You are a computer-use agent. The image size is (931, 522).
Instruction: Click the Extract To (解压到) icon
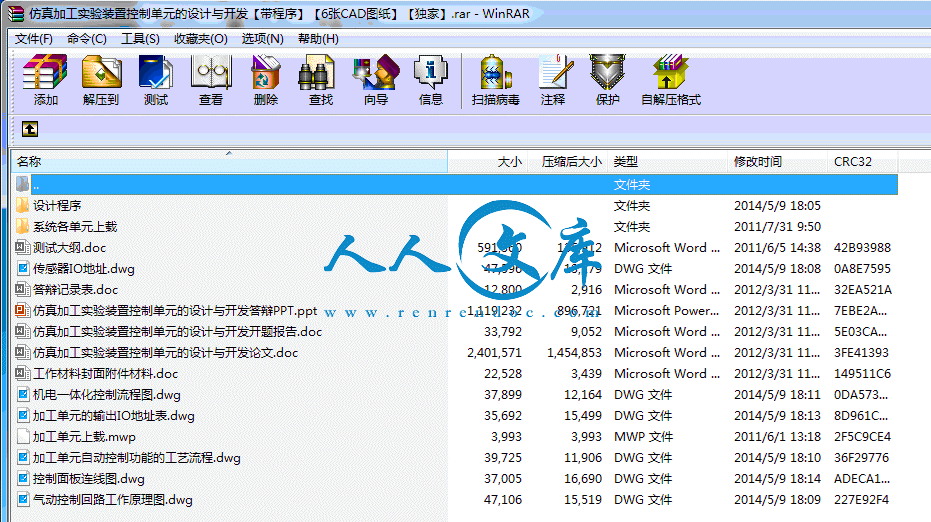(101, 73)
